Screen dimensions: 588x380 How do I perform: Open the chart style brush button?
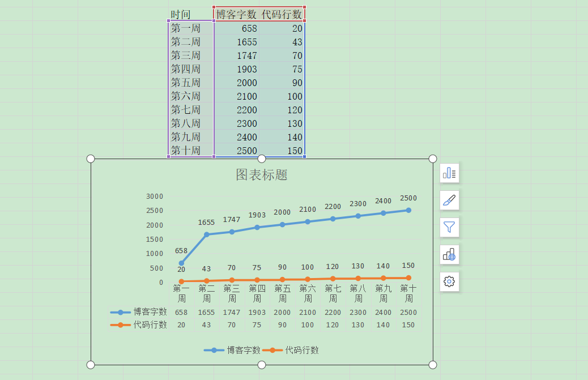(x=449, y=200)
